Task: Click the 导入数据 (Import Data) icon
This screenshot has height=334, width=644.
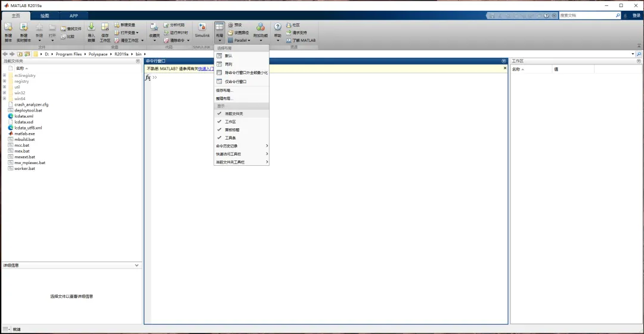Action: point(91,27)
